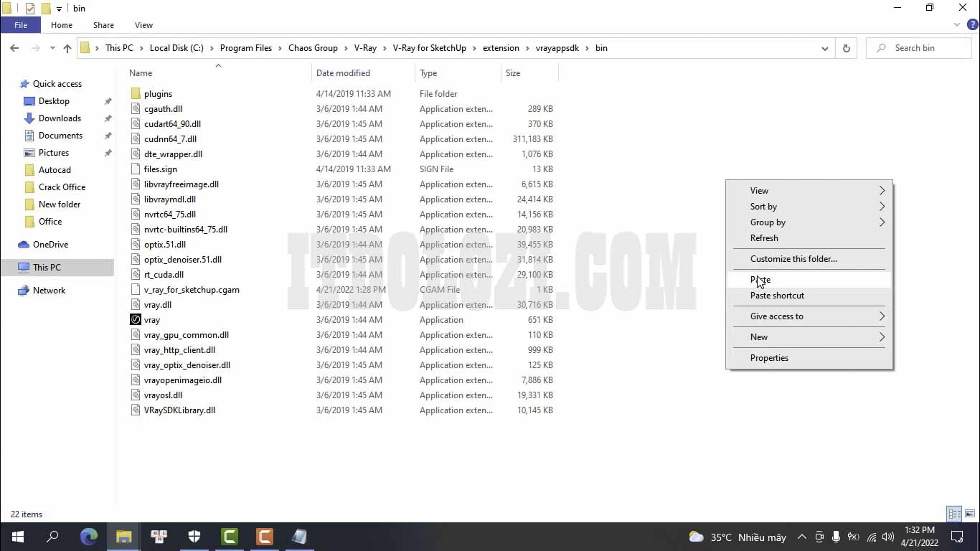
Task: Switch to large thumbnails view icon
Action: (969, 514)
